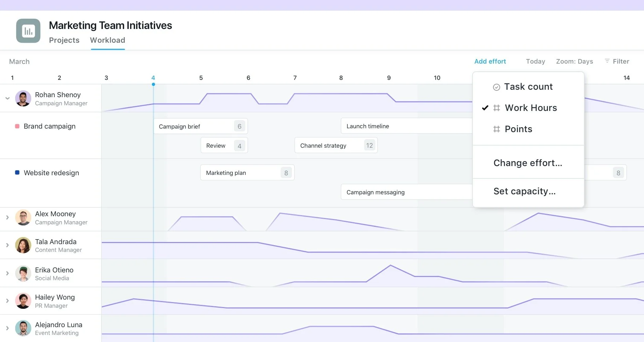Click Tala Andrada's avatar
644x342 pixels.
(23, 245)
